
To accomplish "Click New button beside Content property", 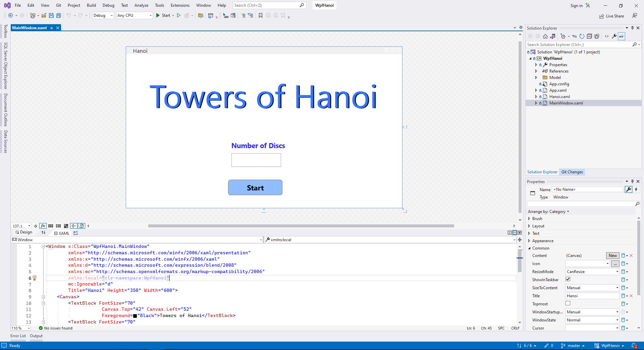I will tap(613, 256).
